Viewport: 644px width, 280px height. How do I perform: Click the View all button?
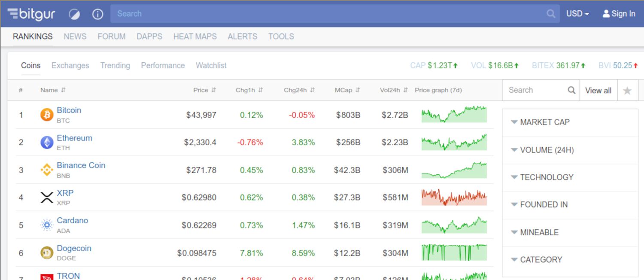[x=598, y=91]
